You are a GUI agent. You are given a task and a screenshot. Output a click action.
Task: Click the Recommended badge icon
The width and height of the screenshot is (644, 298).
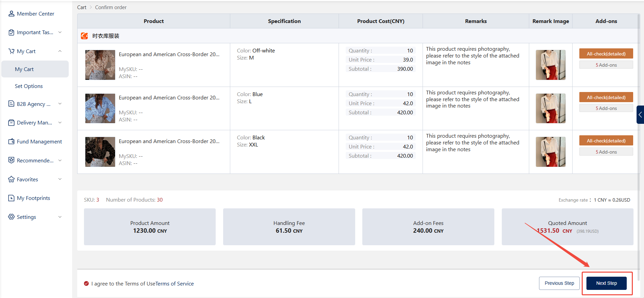coord(12,160)
